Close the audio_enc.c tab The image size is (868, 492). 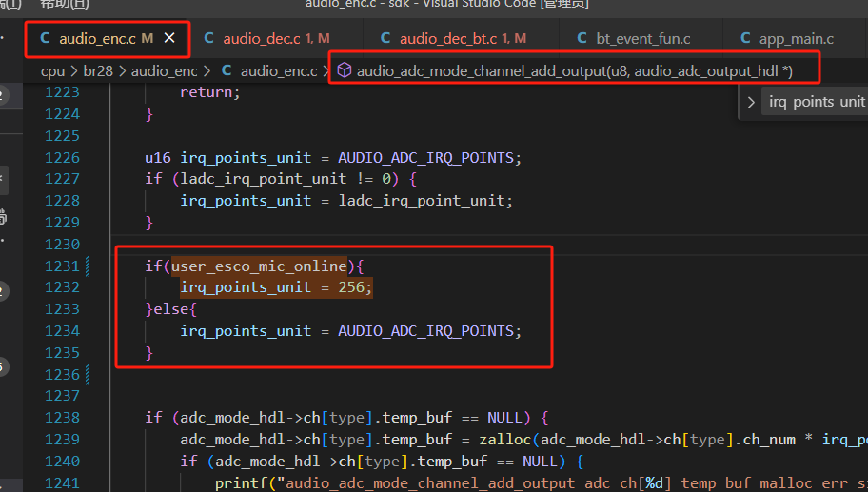point(169,38)
